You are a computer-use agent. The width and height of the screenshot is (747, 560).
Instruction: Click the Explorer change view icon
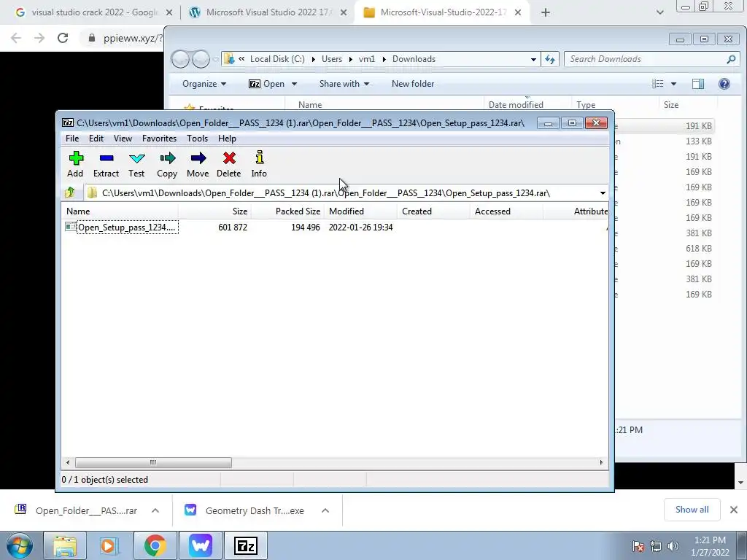pyautogui.click(x=658, y=84)
